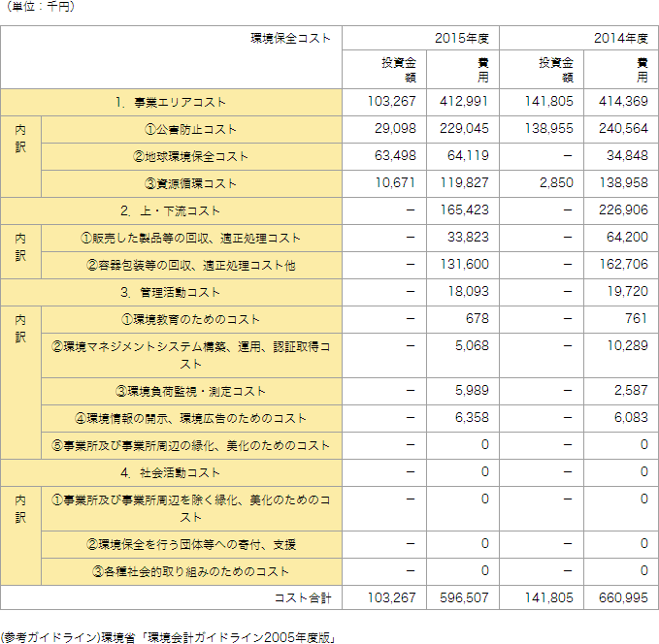Select the value 64,200
This screenshot has height=644, width=659.
tap(627, 238)
